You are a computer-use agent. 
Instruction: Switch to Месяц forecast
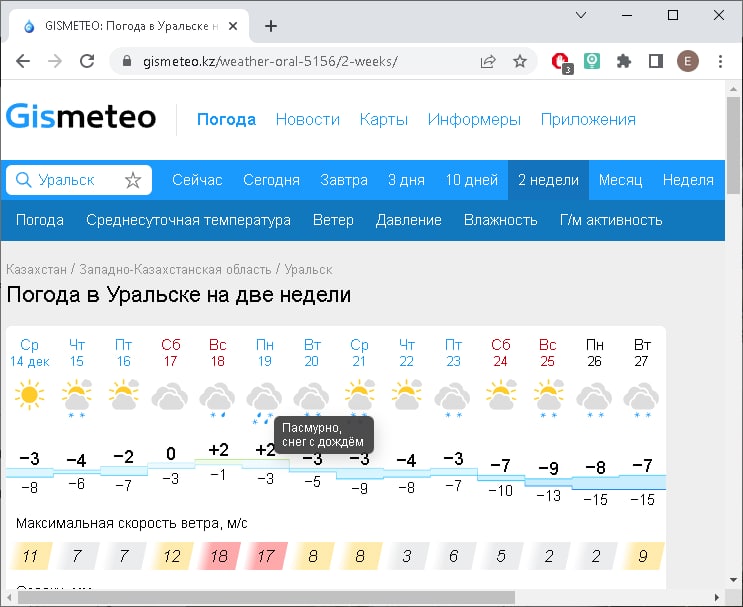620,180
